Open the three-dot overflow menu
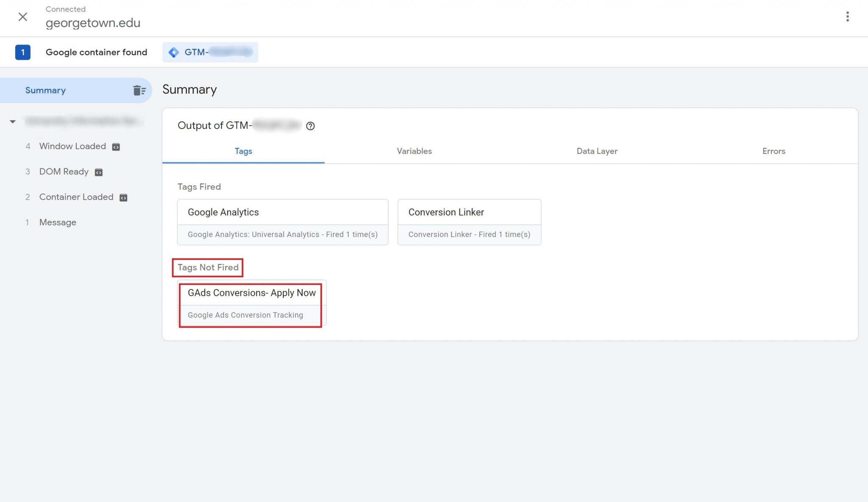This screenshot has width=868, height=502. click(x=848, y=16)
